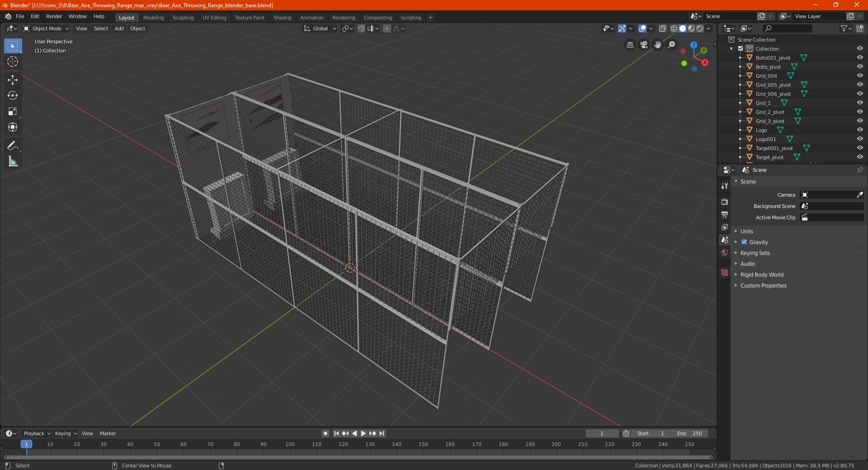Image resolution: width=868 pixels, height=470 pixels.
Task: Open the Render menu
Action: [x=54, y=16]
